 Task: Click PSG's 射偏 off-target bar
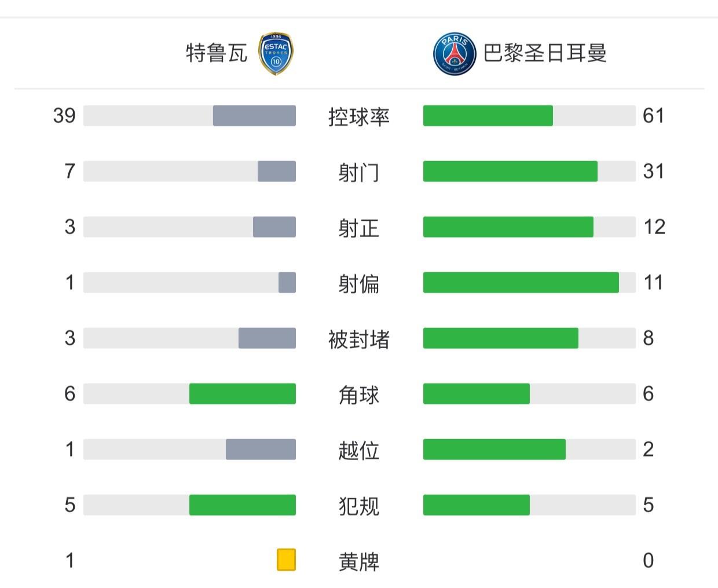tap(521, 283)
